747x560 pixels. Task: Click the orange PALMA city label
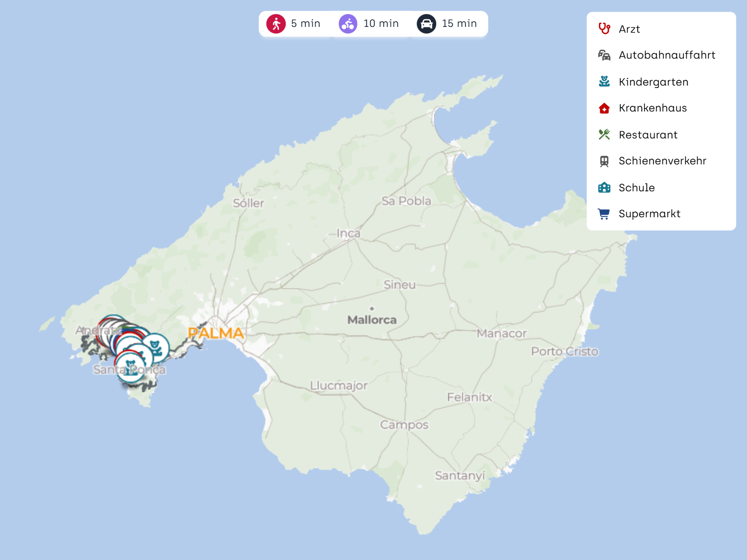(x=216, y=333)
